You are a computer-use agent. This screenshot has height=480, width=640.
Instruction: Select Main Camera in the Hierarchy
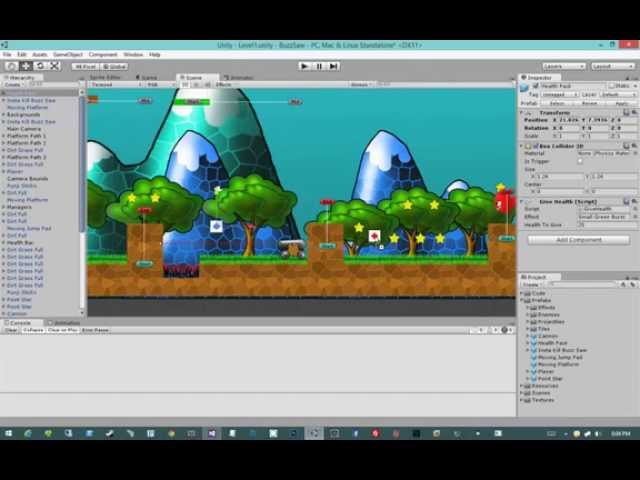coord(24,129)
